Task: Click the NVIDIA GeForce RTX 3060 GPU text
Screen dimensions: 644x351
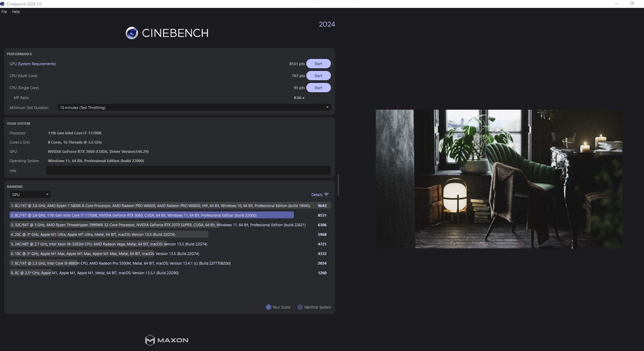Action: (98, 152)
